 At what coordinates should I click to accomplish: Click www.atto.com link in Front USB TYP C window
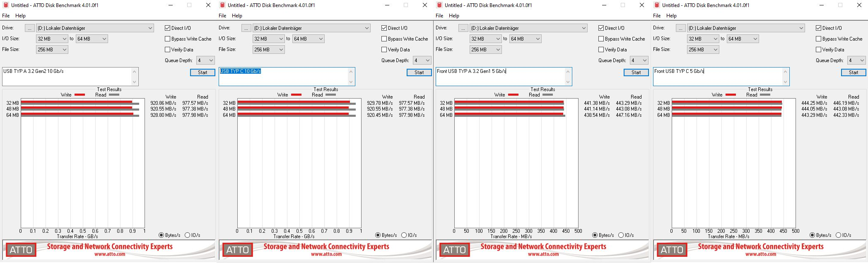(x=761, y=254)
